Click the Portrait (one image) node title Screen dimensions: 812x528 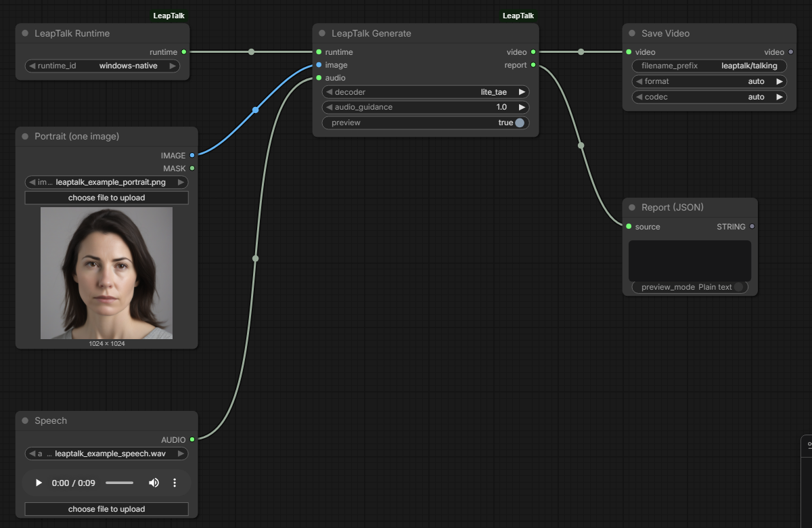[76, 136]
